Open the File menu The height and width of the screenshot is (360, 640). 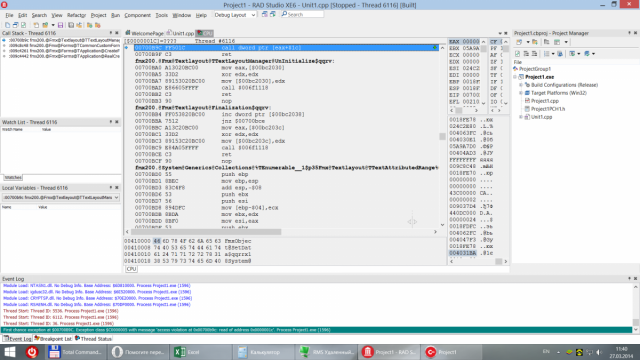click(x=9, y=15)
